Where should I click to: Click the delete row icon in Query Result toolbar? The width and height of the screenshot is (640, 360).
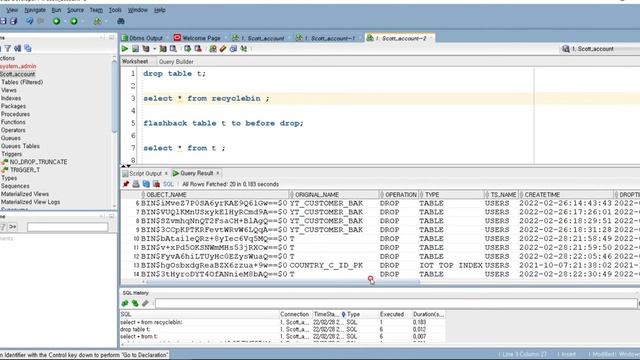point(156,184)
